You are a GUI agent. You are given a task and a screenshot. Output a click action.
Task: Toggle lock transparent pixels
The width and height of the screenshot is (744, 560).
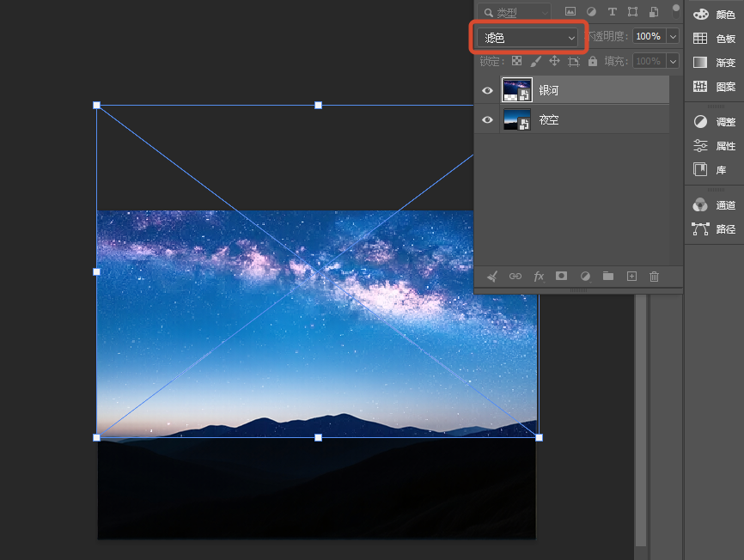tap(516, 61)
